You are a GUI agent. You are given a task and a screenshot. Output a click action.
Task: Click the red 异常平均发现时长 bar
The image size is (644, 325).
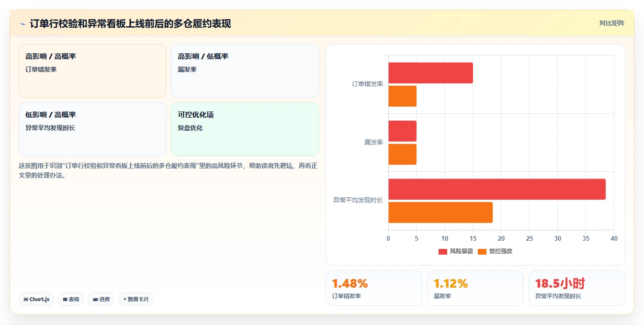(x=497, y=189)
